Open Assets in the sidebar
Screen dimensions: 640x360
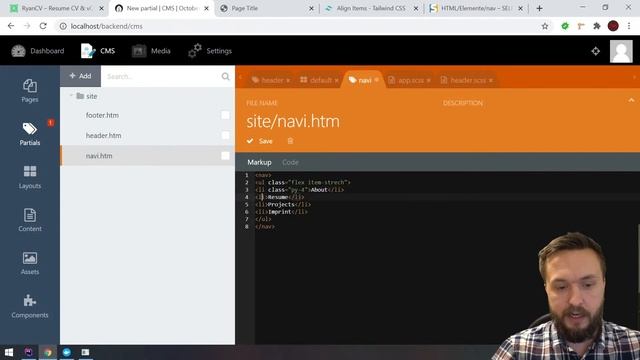pos(30,263)
